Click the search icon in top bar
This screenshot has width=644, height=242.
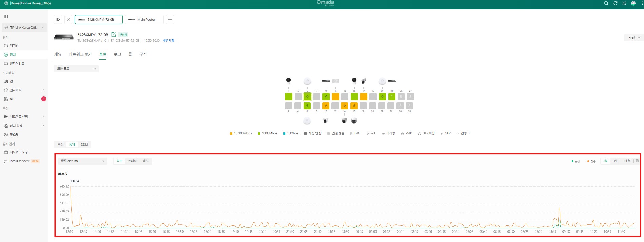(x=606, y=3)
